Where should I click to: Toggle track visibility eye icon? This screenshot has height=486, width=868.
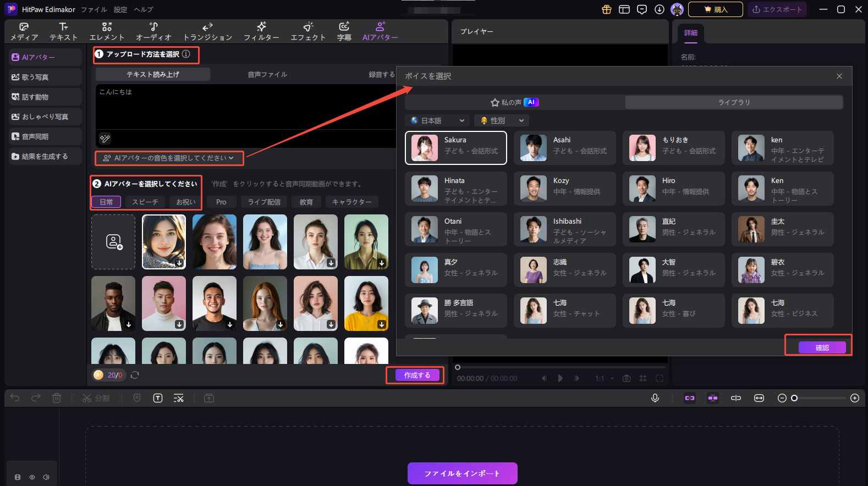(32, 477)
